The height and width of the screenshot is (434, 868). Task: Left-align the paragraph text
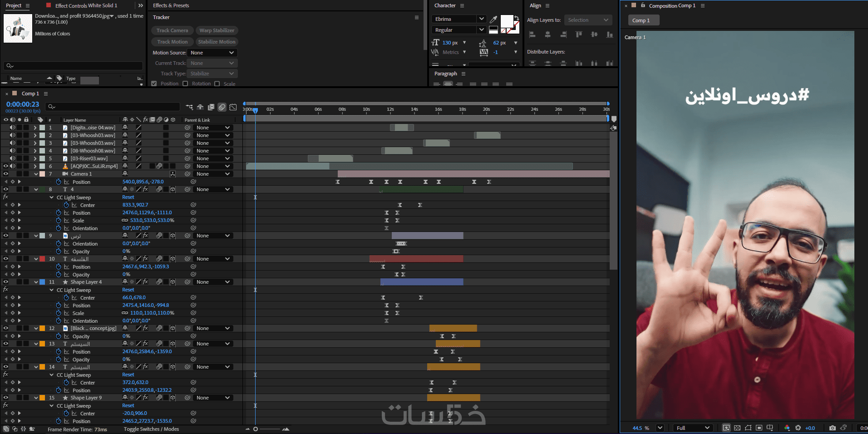click(x=437, y=84)
